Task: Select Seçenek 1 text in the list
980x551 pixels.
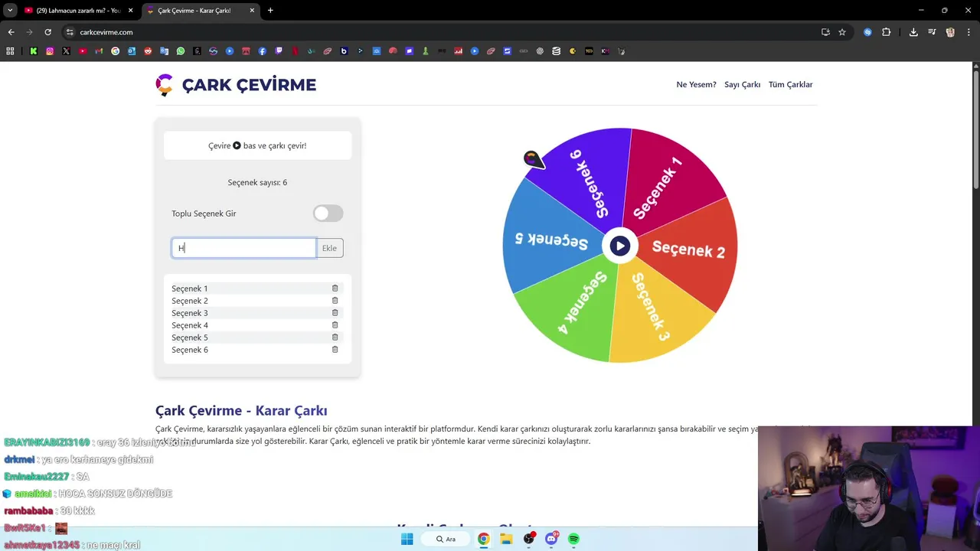Action: (190, 289)
